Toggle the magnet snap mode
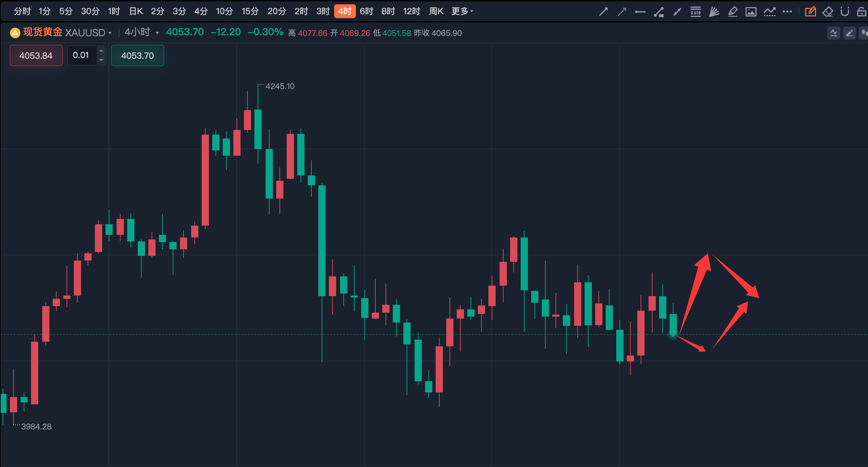The width and height of the screenshot is (868, 467). coord(844,12)
